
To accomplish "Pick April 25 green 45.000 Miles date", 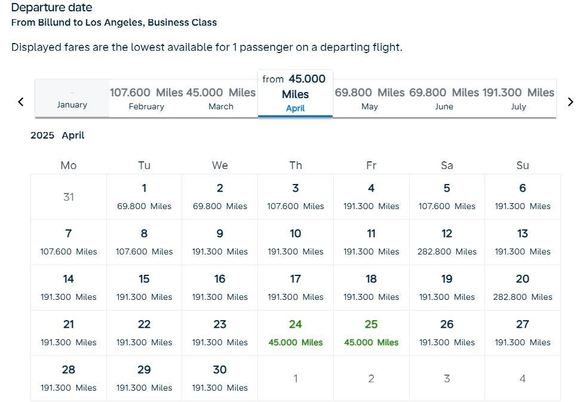I will (371, 333).
